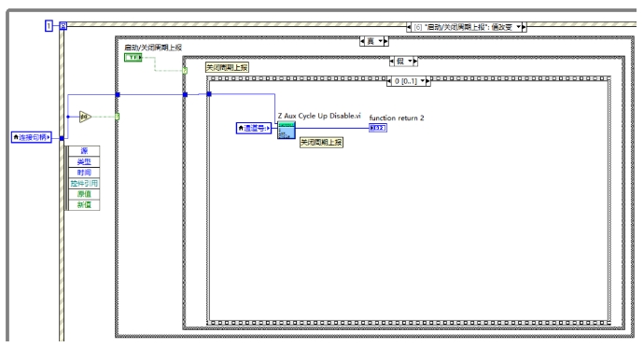Click the 连接句柄 local variable node
Screen dimensions: 644x347
(x=32, y=137)
